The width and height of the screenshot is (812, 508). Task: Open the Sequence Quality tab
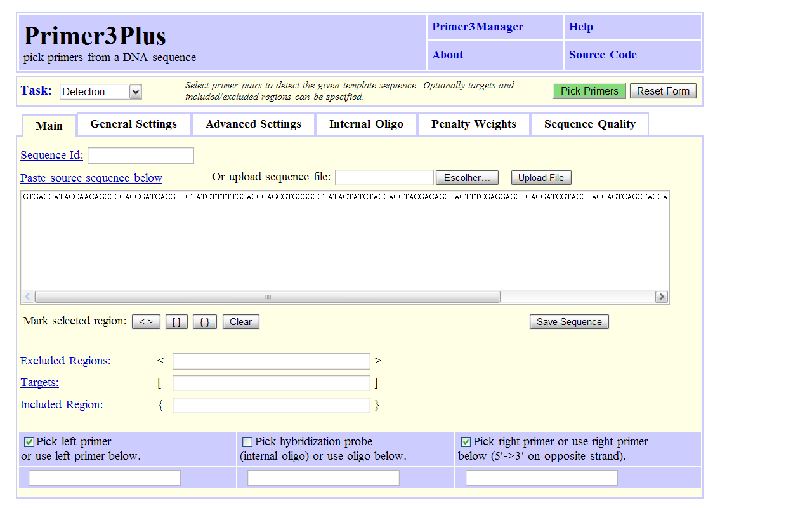click(x=589, y=124)
